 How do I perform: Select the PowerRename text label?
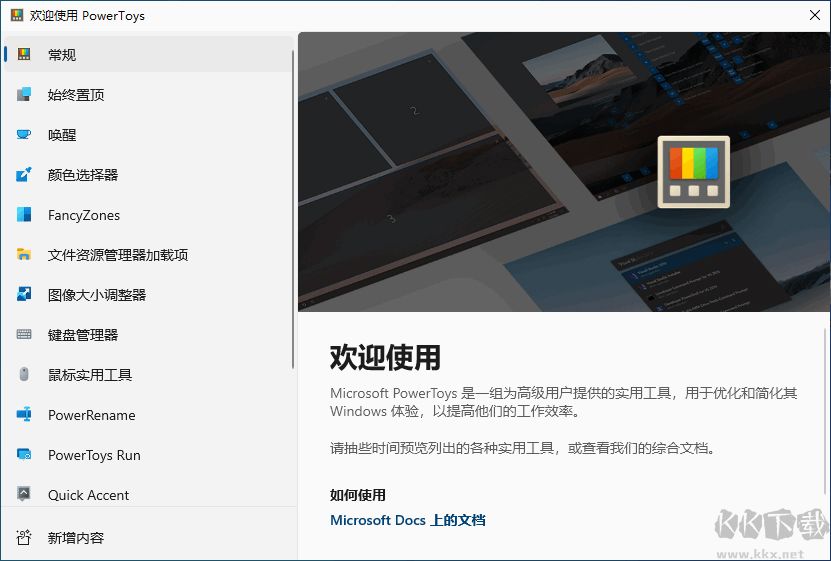pos(91,415)
